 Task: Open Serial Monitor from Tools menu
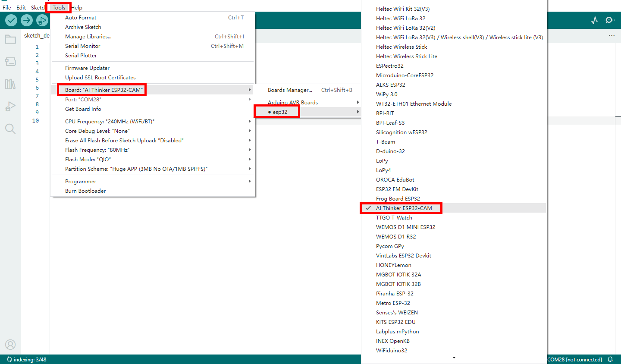pyautogui.click(x=153, y=46)
